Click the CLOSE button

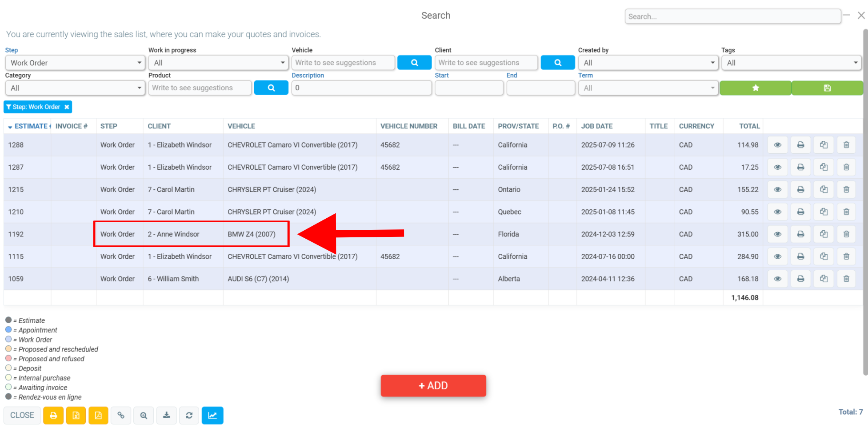22,415
